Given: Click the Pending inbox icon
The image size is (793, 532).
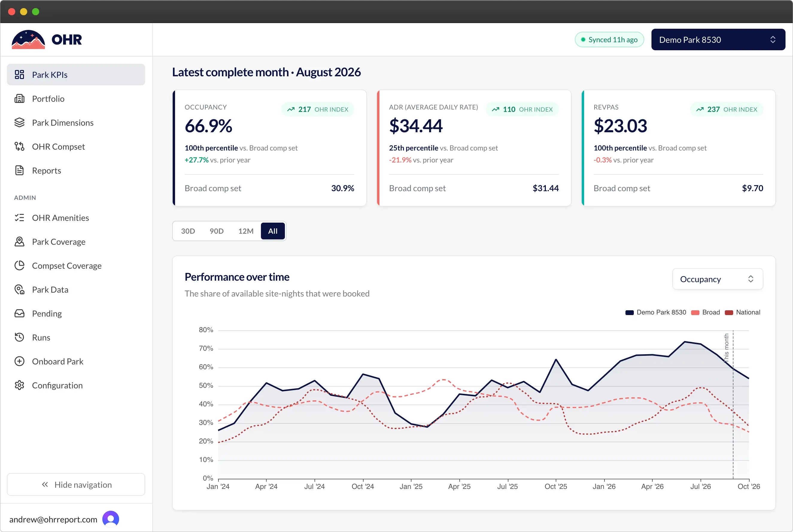Looking at the screenshot, I should coord(19,314).
